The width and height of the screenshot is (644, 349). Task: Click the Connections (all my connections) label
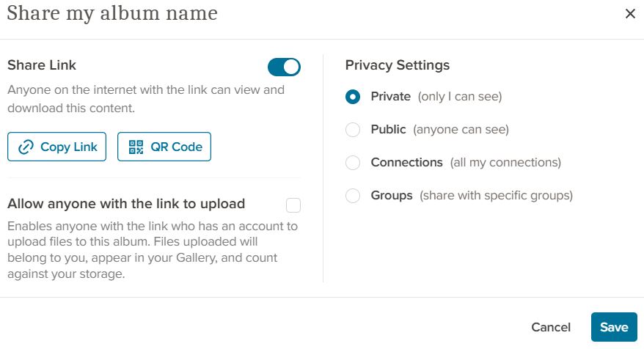466,163
